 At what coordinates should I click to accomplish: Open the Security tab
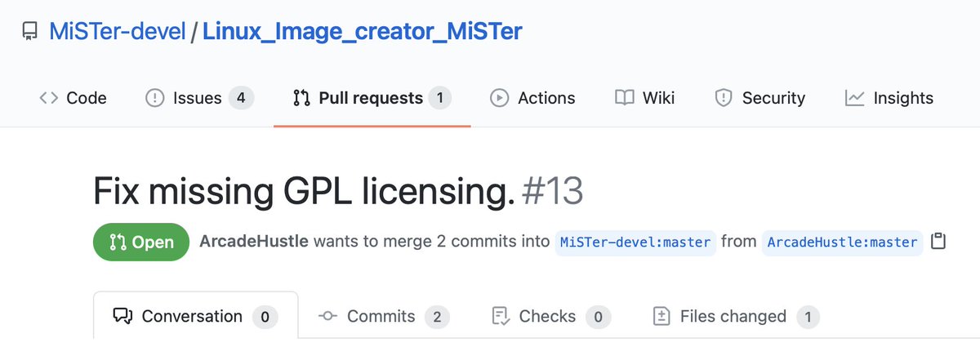[759, 98]
